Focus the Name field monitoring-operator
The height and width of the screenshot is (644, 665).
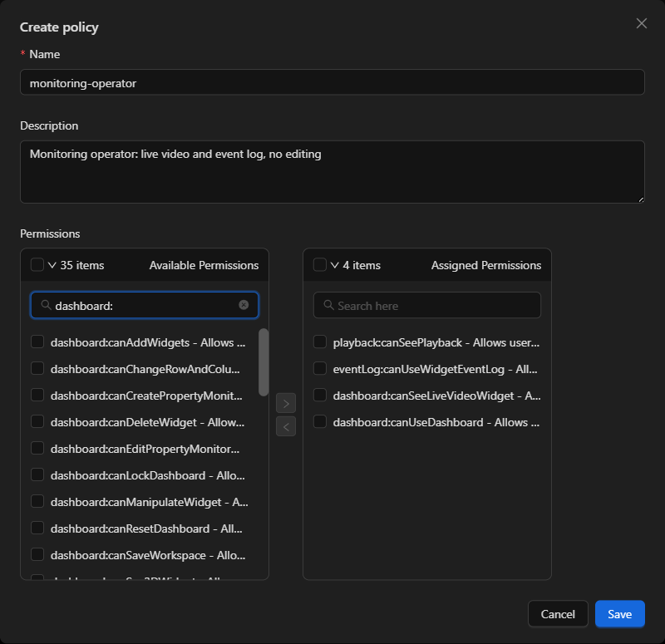[332, 82]
